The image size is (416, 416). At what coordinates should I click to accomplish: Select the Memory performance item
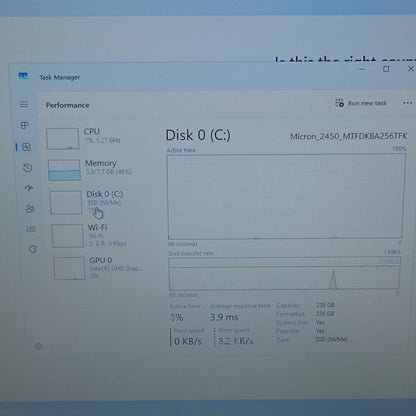tap(90, 170)
